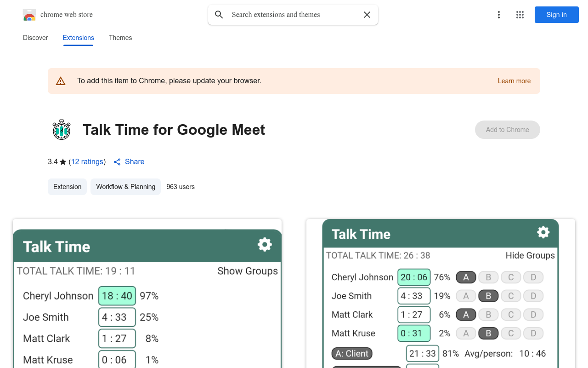This screenshot has height=368, width=588.
Task: Click settings gear in left screenshot
Action: pos(265,244)
